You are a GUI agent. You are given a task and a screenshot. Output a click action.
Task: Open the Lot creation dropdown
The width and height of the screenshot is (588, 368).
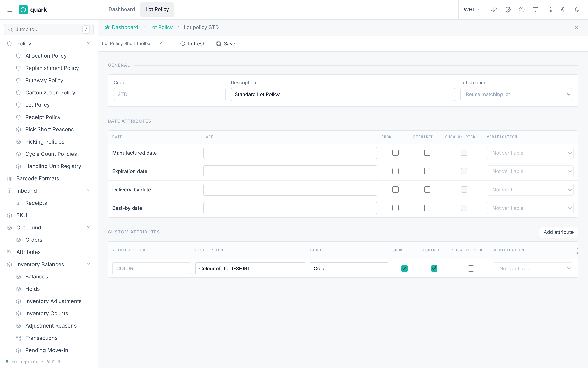tap(516, 94)
